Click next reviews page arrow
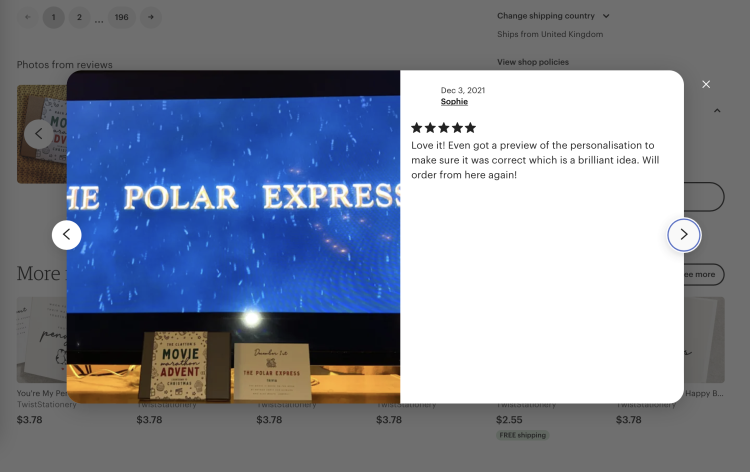This screenshot has width=750, height=472. point(151,17)
